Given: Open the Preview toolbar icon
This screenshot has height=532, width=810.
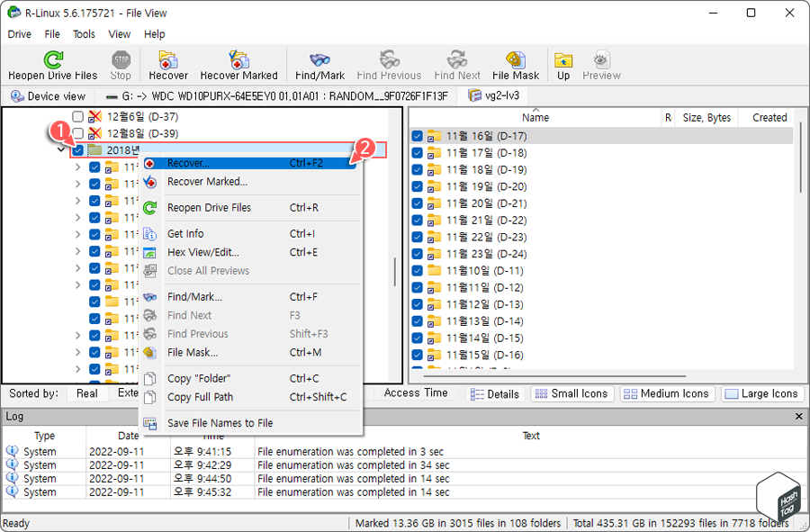Looking at the screenshot, I should [600, 63].
